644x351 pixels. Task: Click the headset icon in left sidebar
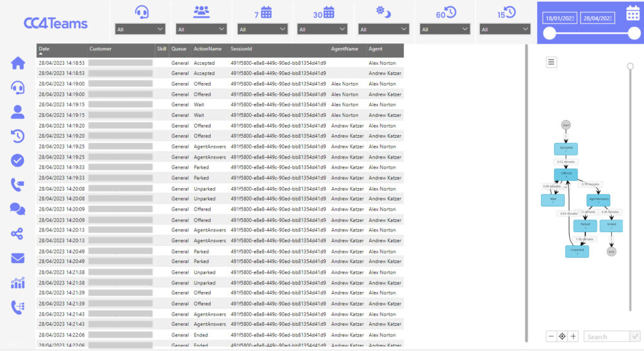point(18,87)
